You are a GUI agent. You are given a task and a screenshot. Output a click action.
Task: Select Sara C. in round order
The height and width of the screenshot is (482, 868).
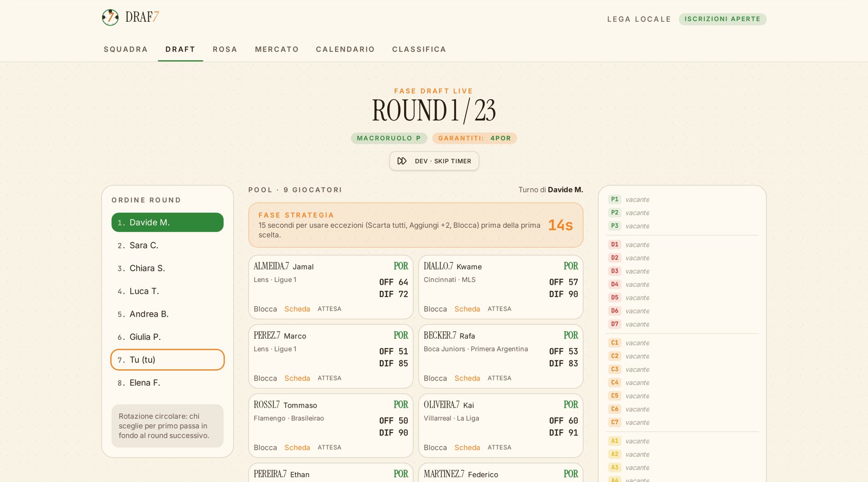[x=168, y=245]
